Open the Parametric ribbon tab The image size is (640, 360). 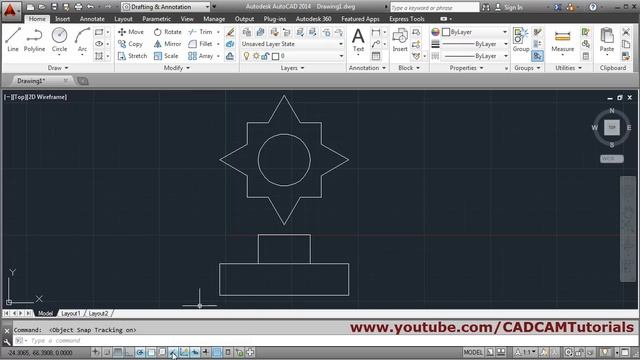coord(156,19)
